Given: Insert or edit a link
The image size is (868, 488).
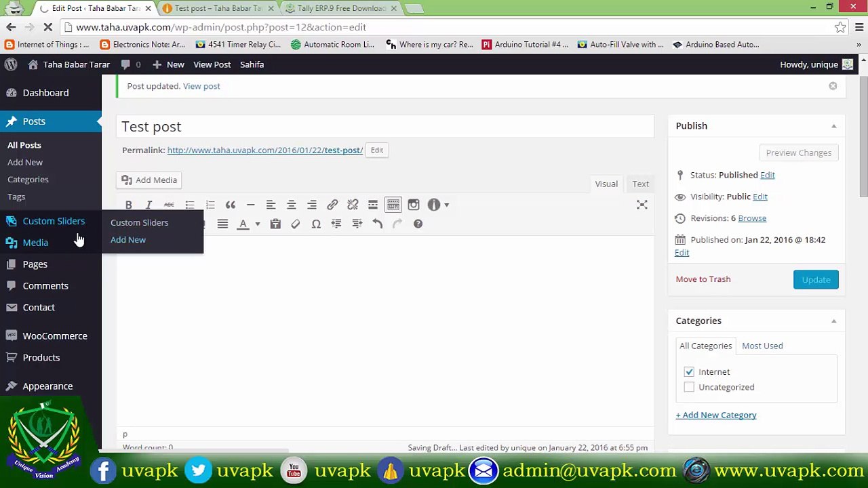Looking at the screenshot, I should 332,205.
